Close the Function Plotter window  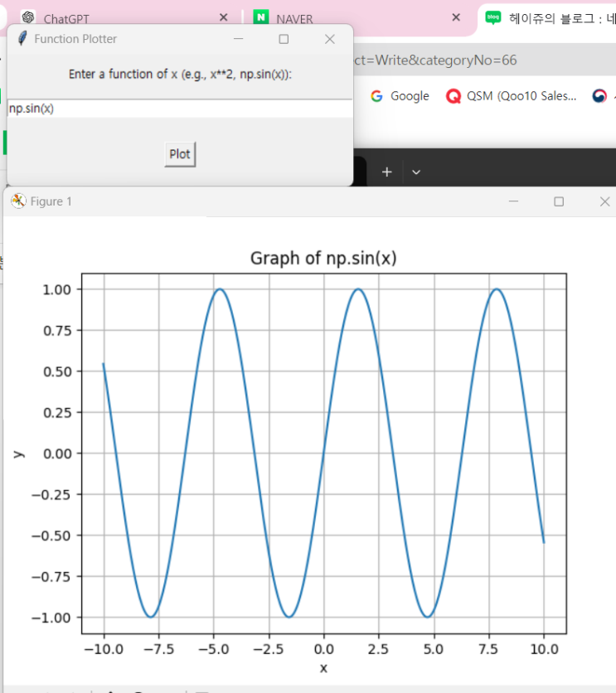click(x=329, y=39)
